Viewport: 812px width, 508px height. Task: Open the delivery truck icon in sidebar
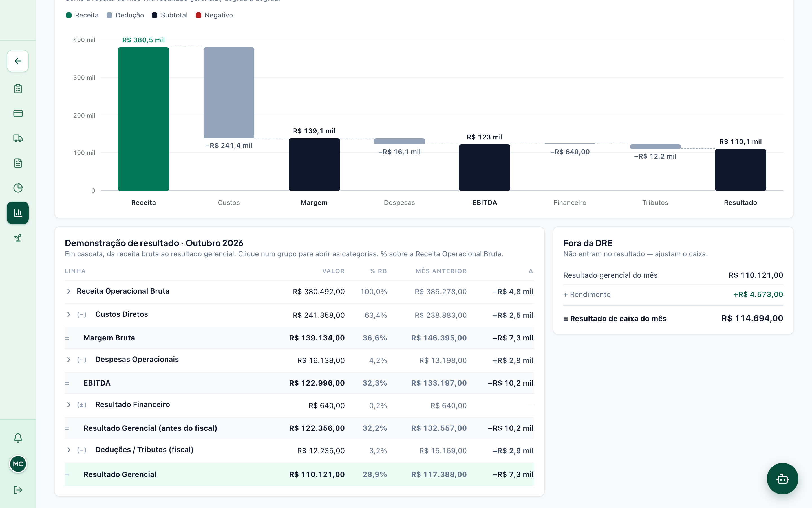click(18, 138)
